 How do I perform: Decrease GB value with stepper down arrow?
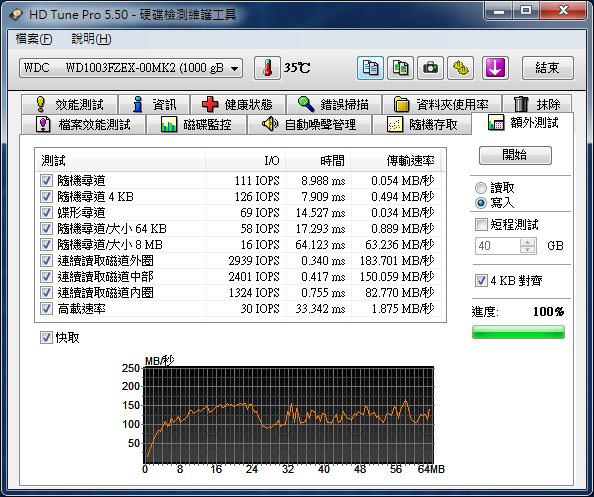(527, 250)
